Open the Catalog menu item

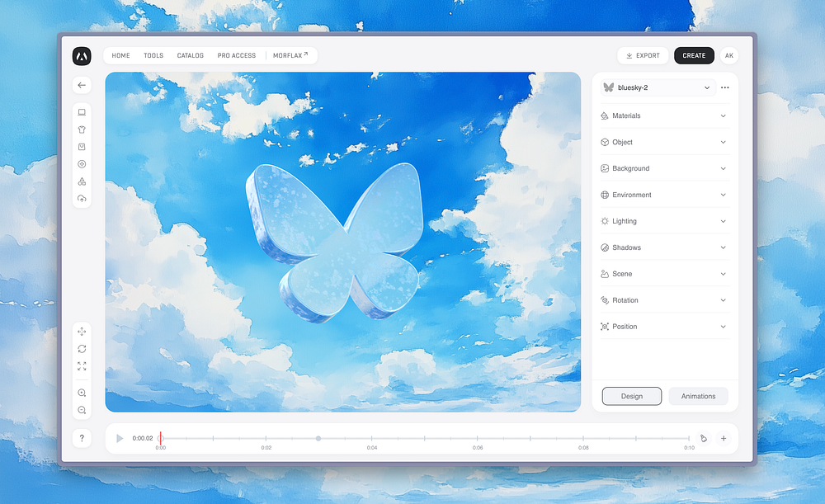[x=190, y=55]
